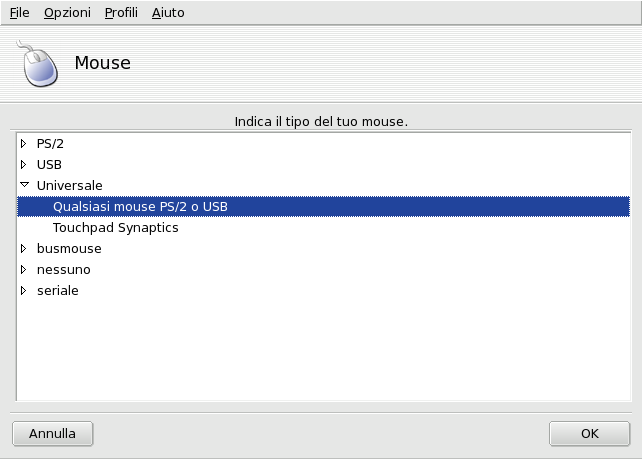The height and width of the screenshot is (460, 642).
Task: Click the mouse icon in the header
Action: click(39, 64)
